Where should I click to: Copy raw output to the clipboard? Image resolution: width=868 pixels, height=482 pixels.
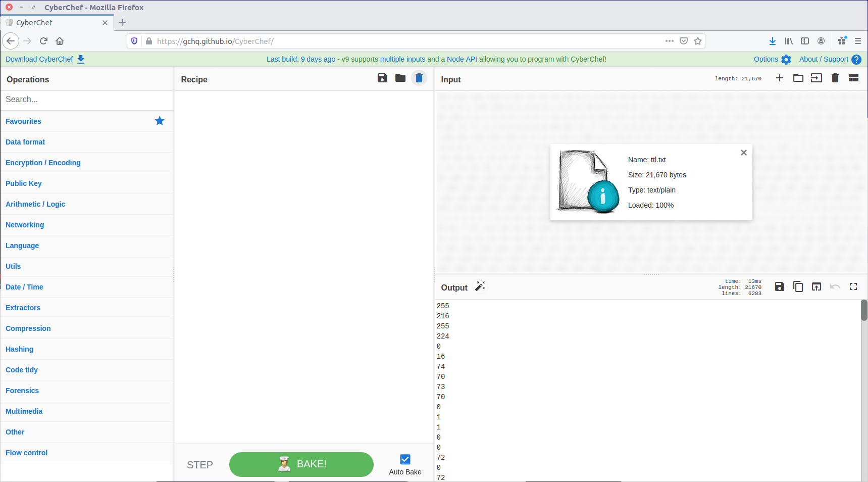coord(798,286)
